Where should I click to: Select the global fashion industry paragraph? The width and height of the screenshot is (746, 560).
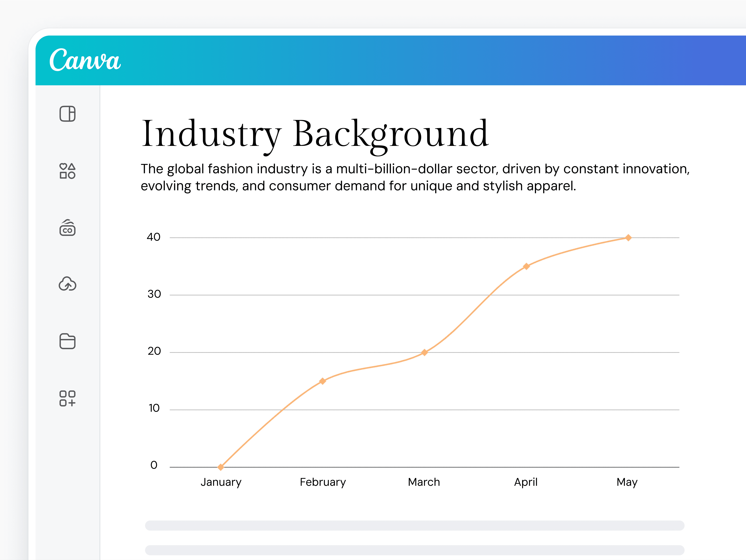(415, 177)
